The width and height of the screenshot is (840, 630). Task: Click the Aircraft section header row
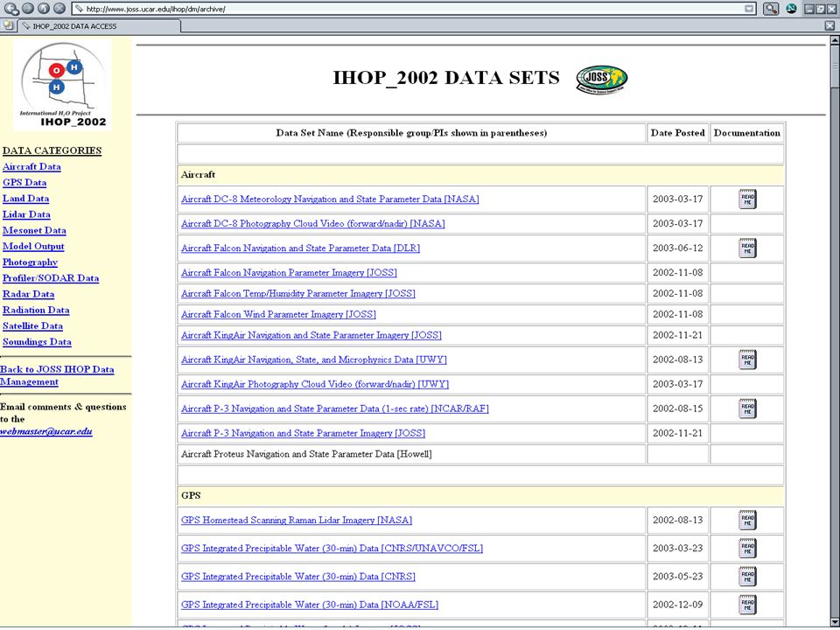tap(480, 175)
